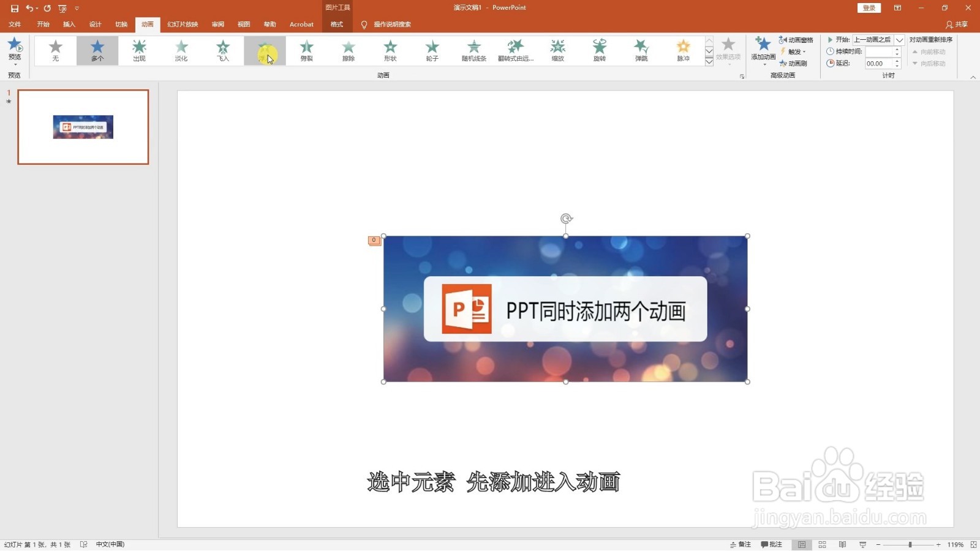The height and width of the screenshot is (551, 980).
Task: Open the 开始 start timing combo box
Action: click(x=878, y=40)
